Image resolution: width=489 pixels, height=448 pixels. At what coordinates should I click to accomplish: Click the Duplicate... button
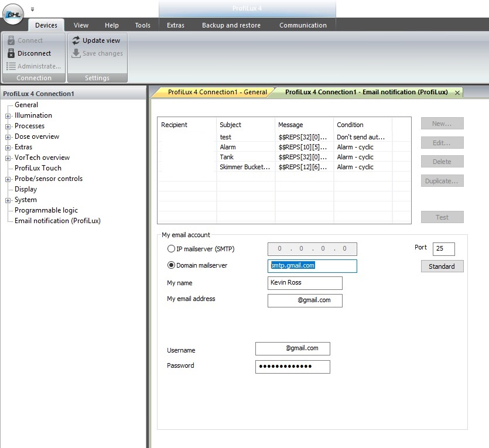tap(442, 181)
